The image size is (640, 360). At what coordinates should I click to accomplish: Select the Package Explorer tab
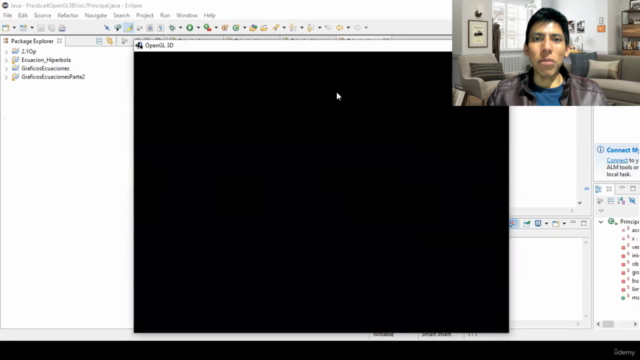click(32, 41)
